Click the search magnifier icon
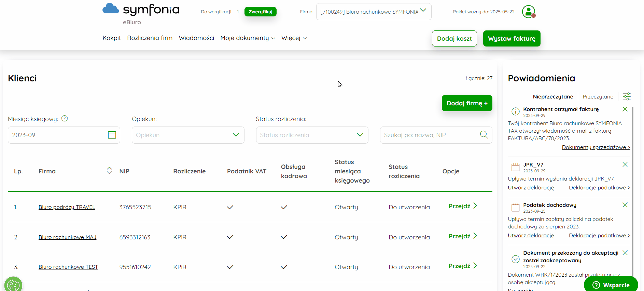Image resolution: width=644 pixels, height=291 pixels. tap(484, 135)
